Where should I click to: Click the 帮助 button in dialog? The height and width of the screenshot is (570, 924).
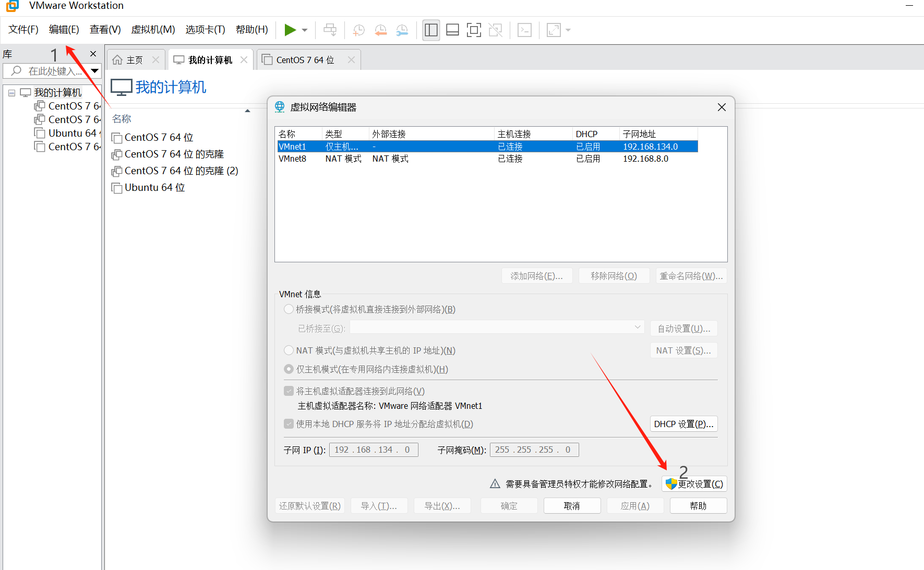click(x=698, y=506)
